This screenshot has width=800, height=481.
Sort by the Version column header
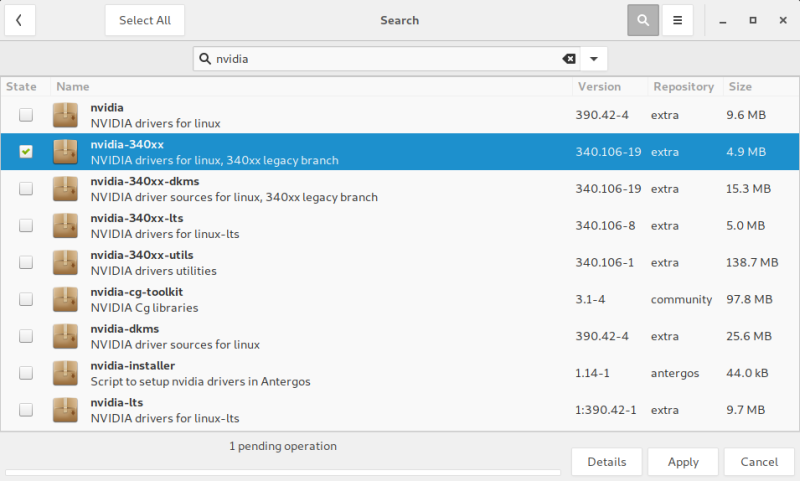point(600,87)
